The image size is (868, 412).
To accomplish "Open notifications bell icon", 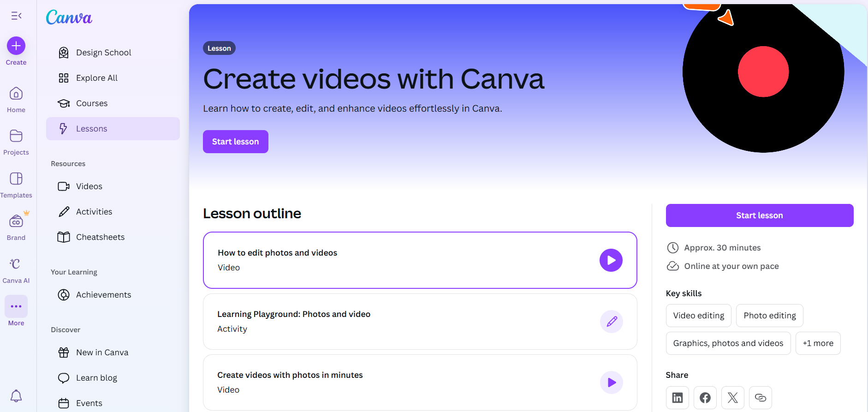I will [x=16, y=396].
